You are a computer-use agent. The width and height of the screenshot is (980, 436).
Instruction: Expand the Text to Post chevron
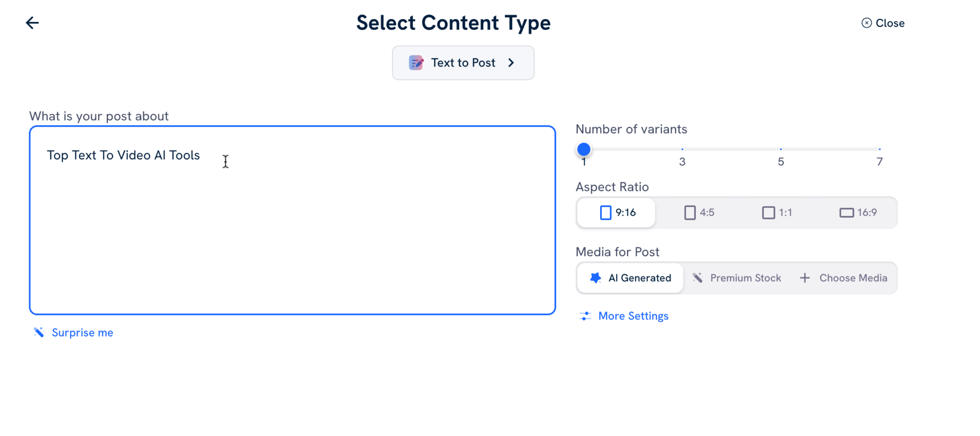pyautogui.click(x=511, y=62)
